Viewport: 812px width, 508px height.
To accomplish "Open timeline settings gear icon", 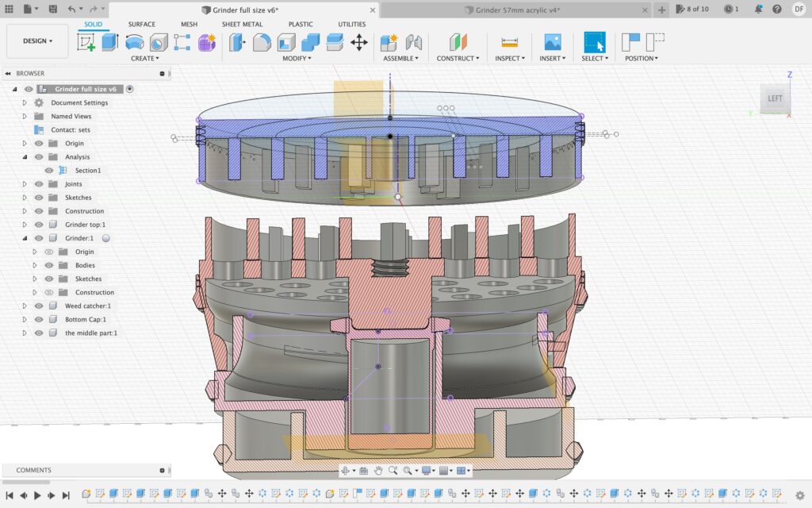I will [799, 495].
